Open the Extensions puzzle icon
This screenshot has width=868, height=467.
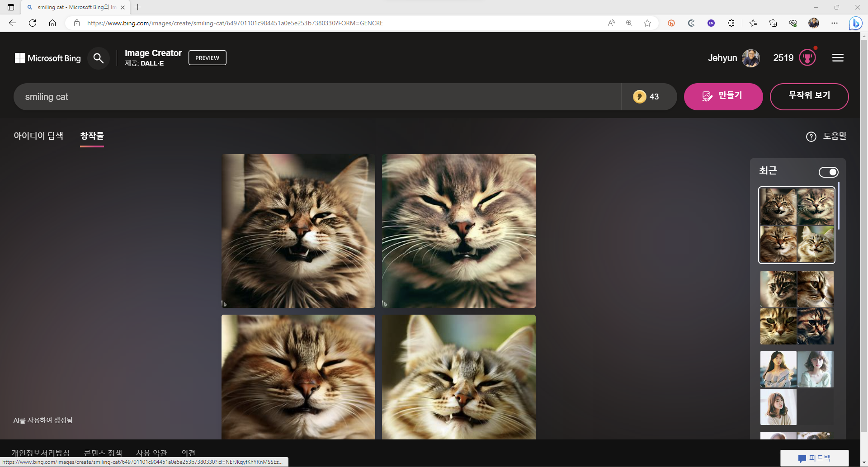pyautogui.click(x=731, y=23)
